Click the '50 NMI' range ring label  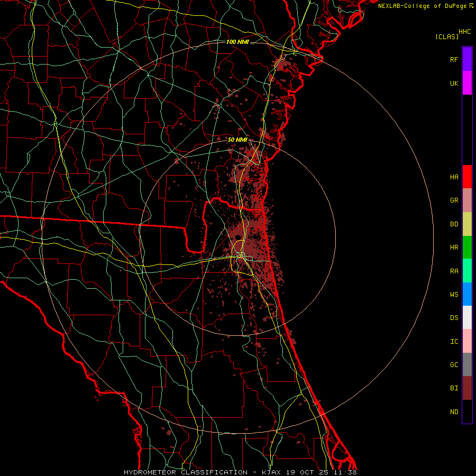pos(237,140)
